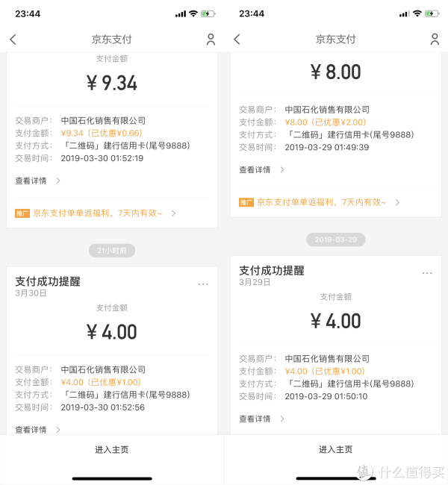The width and height of the screenshot is (448, 485).
Task: Open the profile icon in the right screen header
Action: pyautogui.click(x=435, y=40)
